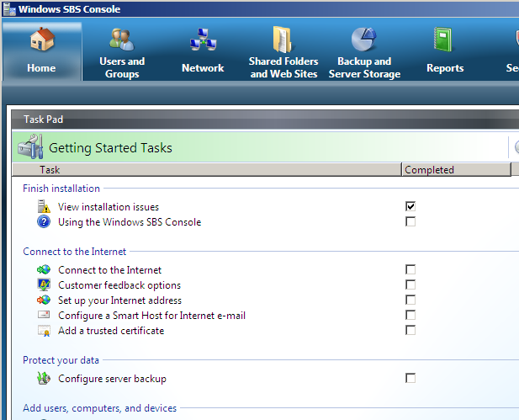Image resolution: width=519 pixels, height=420 pixels.
Task: Click the Connect to the Internet group heading
Action: point(75,252)
